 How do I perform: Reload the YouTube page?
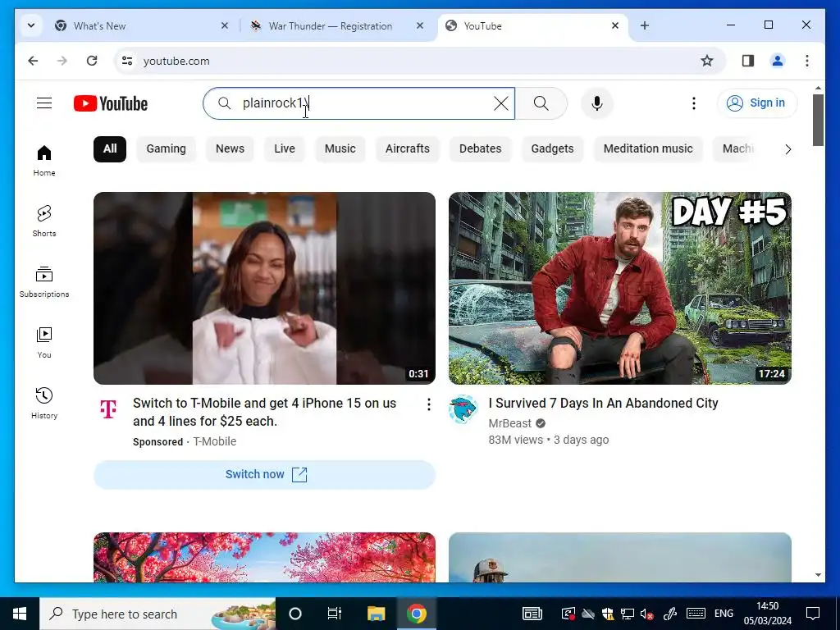92,61
